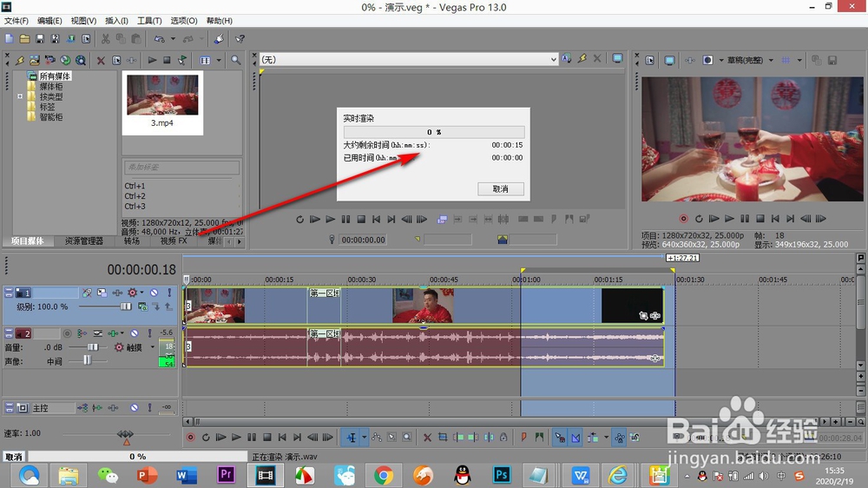The width and height of the screenshot is (868, 488).
Task: Solo the master bus track
Action: [x=149, y=408]
